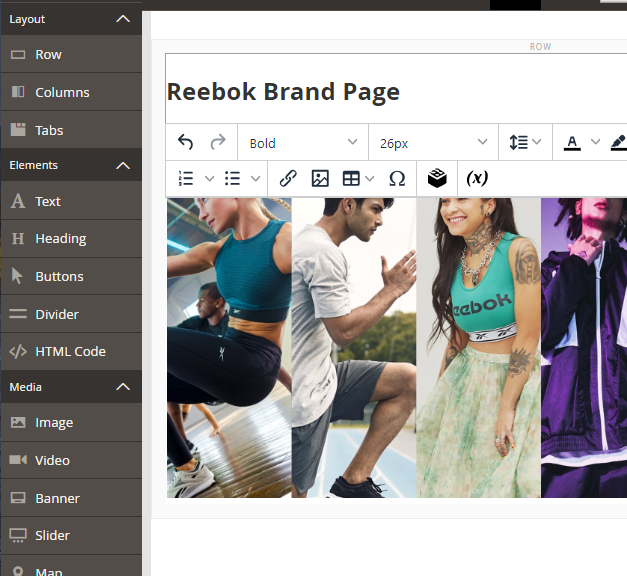Insert a widget via box icon
This screenshot has height=576, width=627.
[x=437, y=178]
